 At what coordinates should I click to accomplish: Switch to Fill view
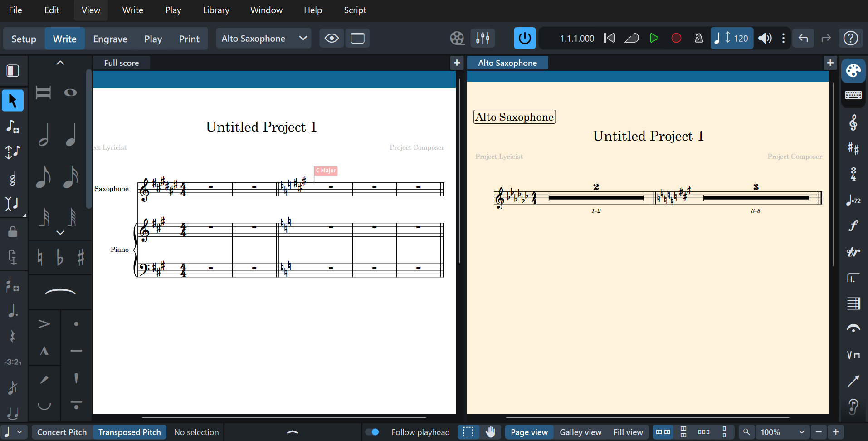click(628, 432)
